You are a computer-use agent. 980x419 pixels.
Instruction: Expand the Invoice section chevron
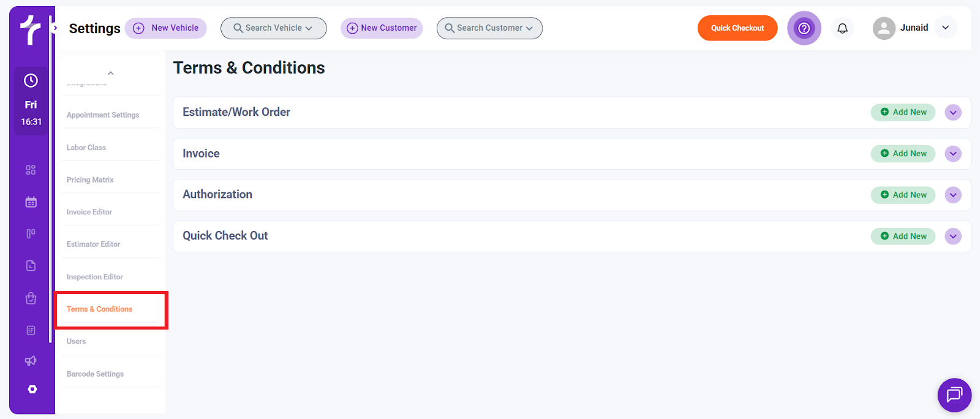[952, 154]
